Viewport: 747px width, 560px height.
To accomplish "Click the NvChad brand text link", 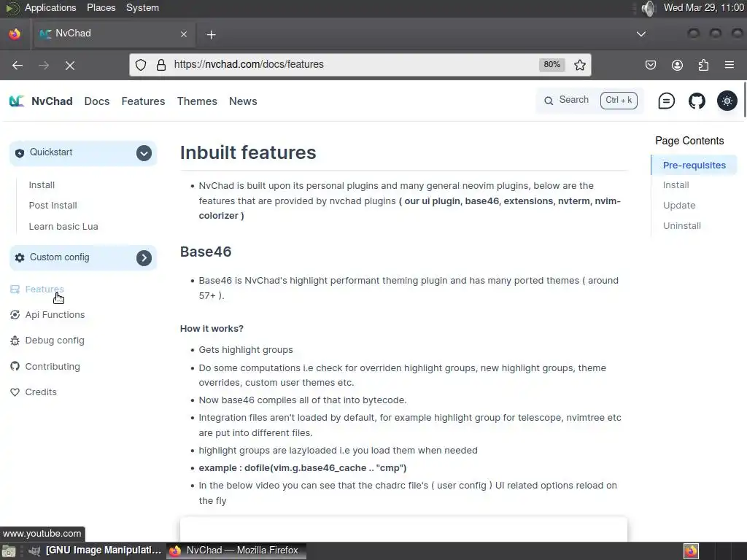I will 52,101.
